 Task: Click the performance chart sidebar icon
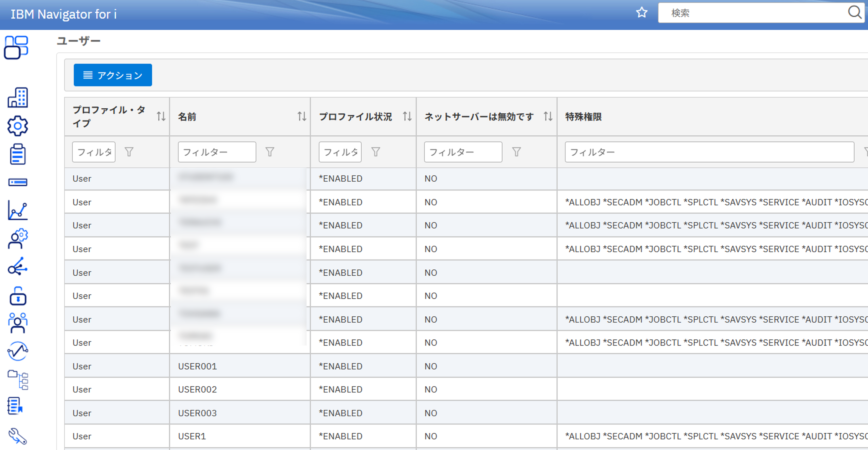[18, 210]
